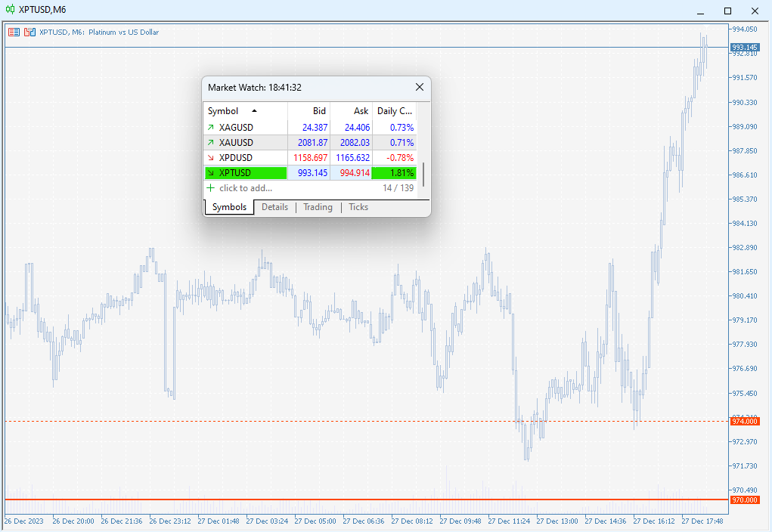The image size is (772, 532).
Task: Close the XPTUSD,M6 chart window
Action: click(755, 11)
